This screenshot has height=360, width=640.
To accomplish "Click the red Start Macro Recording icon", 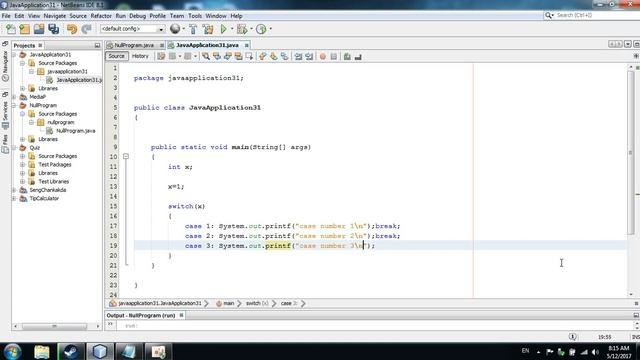I will click(x=323, y=57).
